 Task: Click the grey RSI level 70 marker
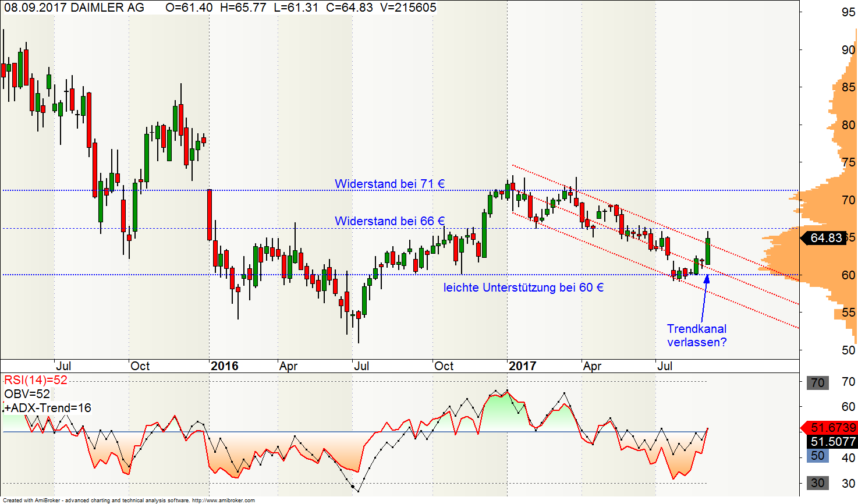coord(818,383)
